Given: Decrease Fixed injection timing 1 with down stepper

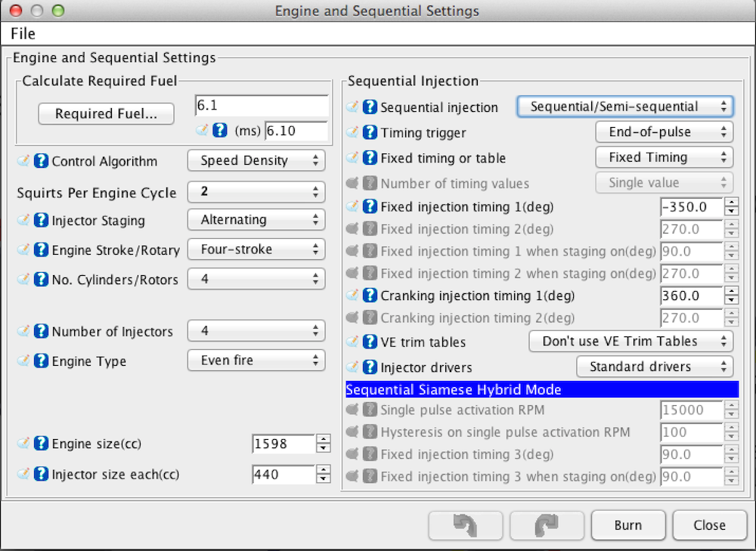Looking at the screenshot, I should (731, 211).
